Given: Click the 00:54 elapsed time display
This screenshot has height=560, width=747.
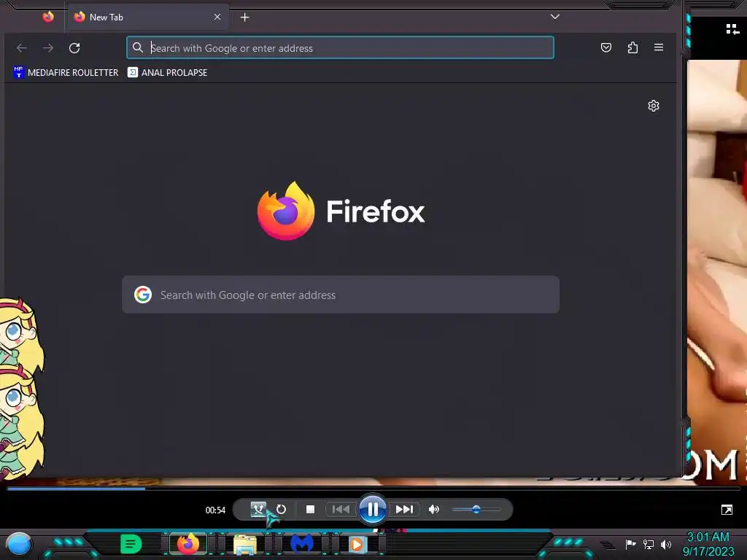Looking at the screenshot, I should pyautogui.click(x=215, y=510).
